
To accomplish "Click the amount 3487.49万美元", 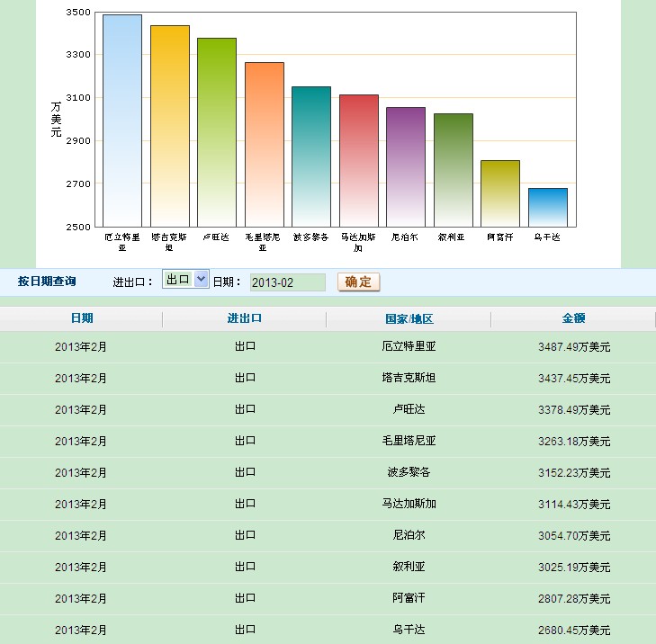I will 574,346.
